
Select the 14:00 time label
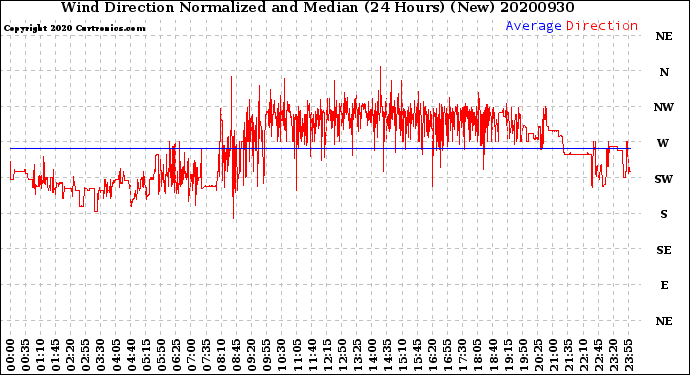[372, 355]
